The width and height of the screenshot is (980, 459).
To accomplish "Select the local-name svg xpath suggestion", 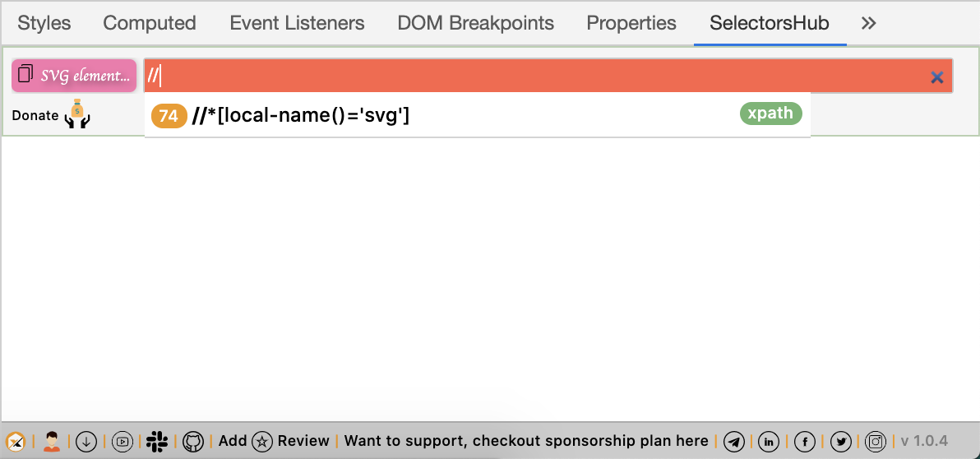I will (x=478, y=114).
